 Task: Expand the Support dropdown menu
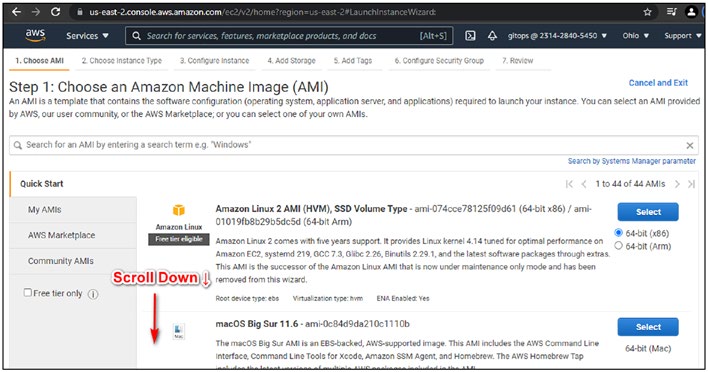point(682,36)
